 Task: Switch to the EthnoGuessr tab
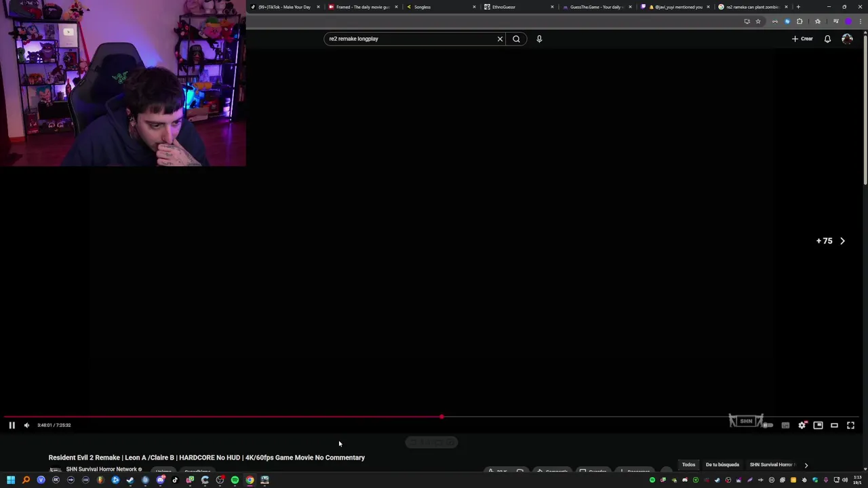click(519, 7)
